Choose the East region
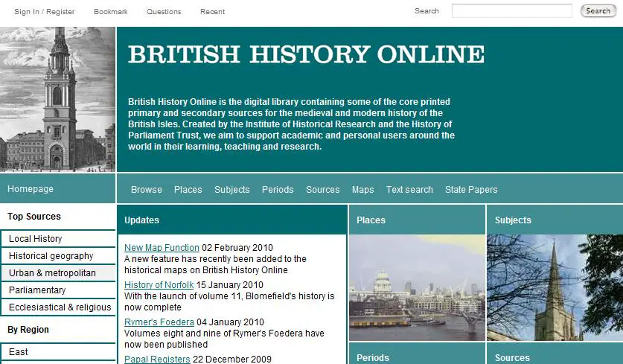Screen dimensions: 623x364 point(19,352)
